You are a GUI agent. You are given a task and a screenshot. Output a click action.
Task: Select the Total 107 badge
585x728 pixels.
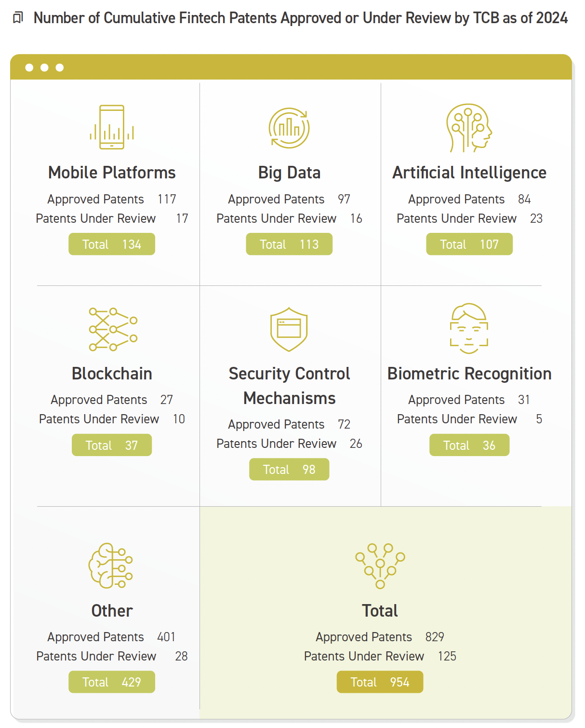point(469,244)
